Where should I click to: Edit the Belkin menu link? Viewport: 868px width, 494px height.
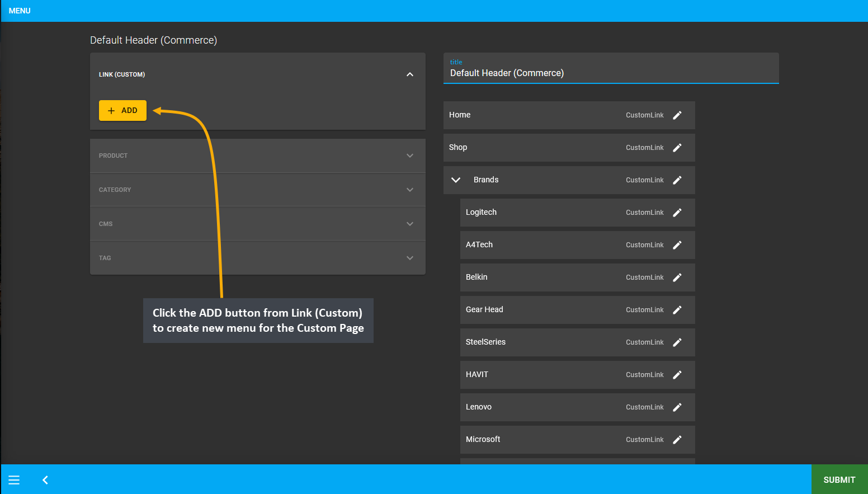tap(677, 277)
